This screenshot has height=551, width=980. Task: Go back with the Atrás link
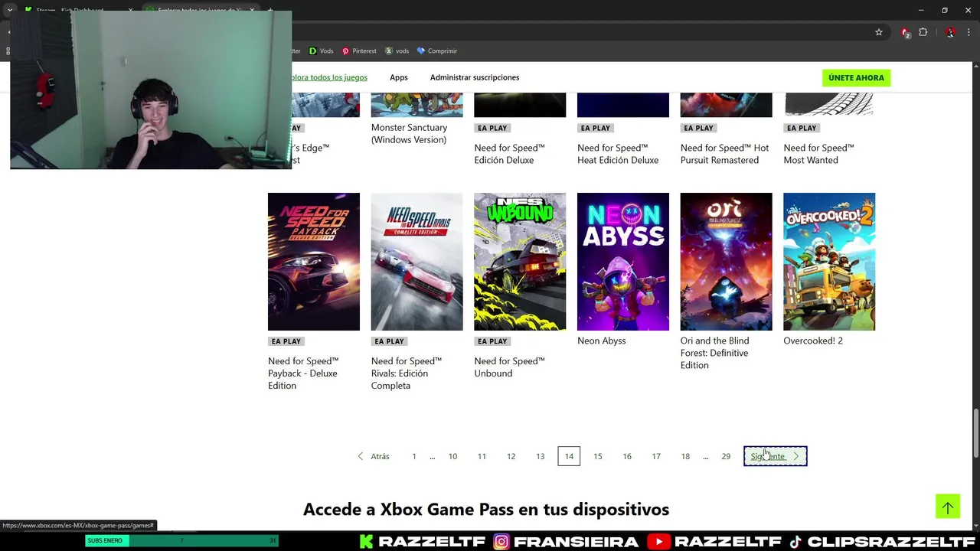click(380, 456)
